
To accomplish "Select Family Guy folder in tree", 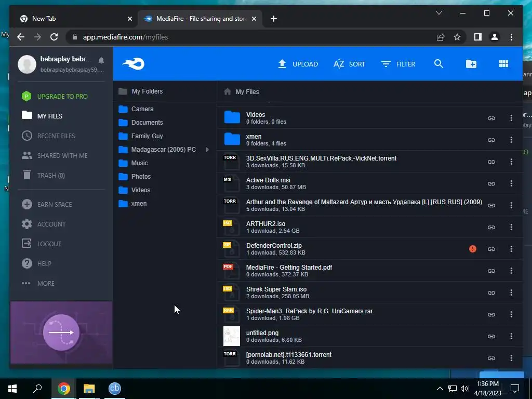I will pos(141,136).
